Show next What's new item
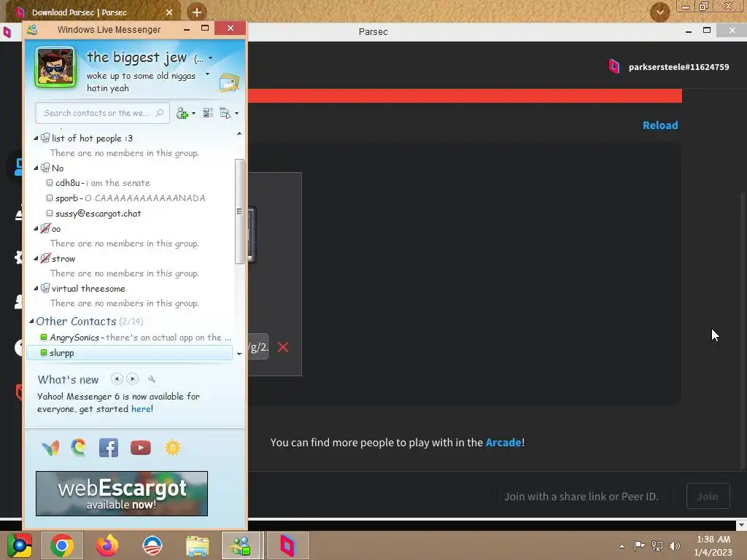This screenshot has width=747, height=560. pos(133,379)
